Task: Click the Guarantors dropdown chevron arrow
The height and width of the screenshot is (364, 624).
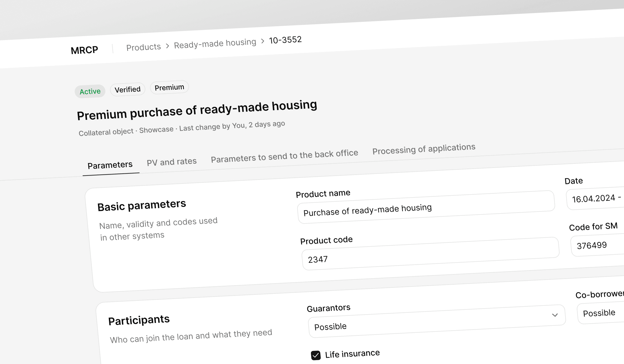Action: point(555,315)
